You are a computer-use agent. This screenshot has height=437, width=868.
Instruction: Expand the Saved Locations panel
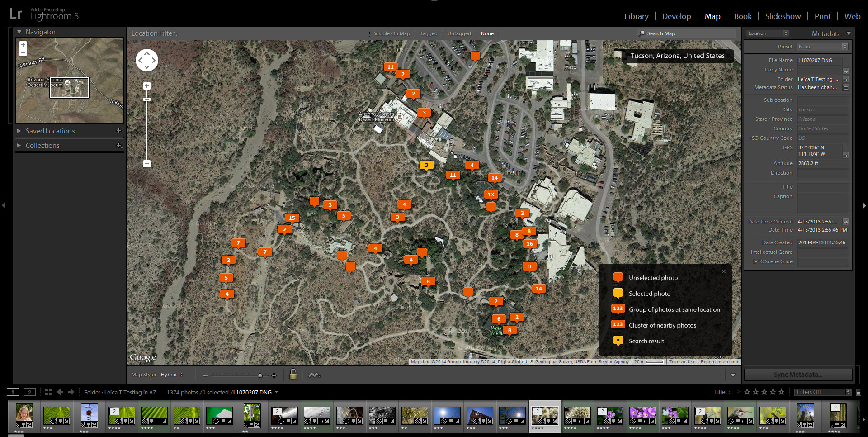19,131
